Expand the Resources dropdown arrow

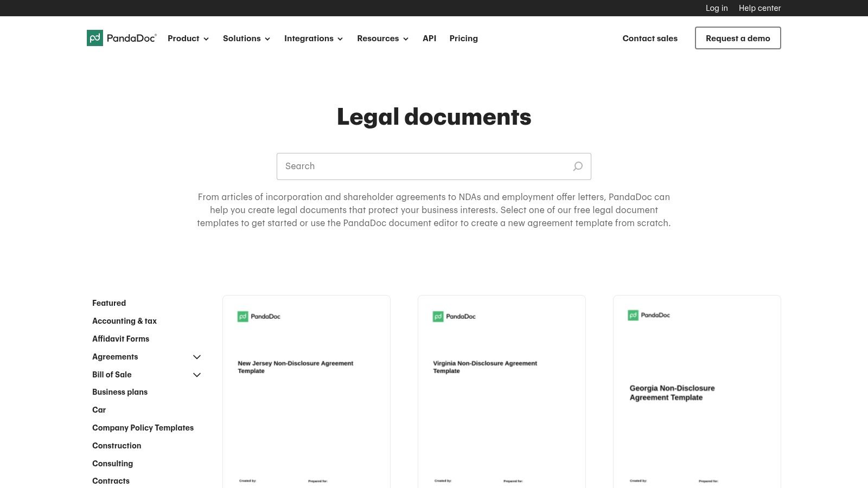point(406,39)
